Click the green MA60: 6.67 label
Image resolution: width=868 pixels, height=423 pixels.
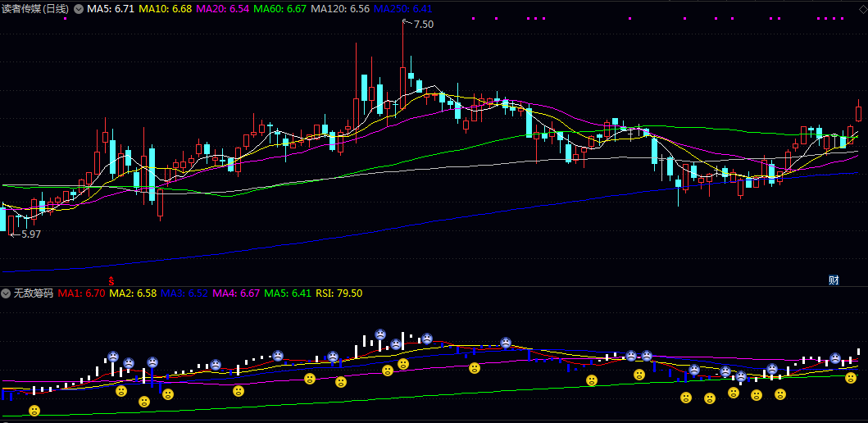click(280, 9)
